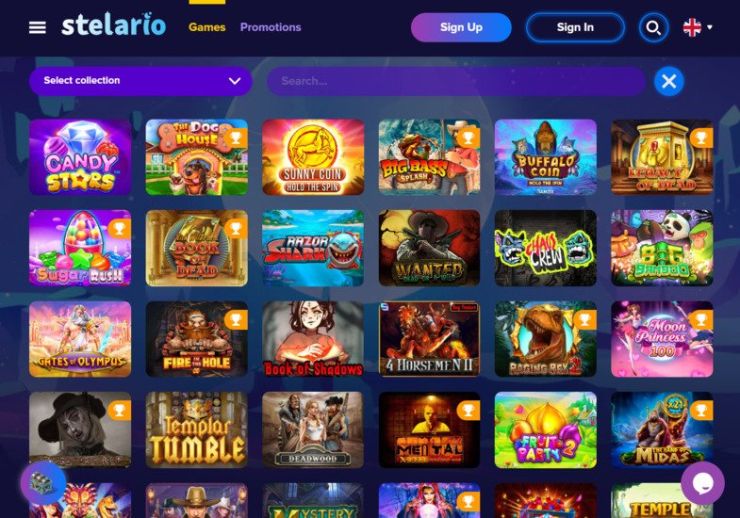Open the UK flag language selector

click(x=692, y=27)
